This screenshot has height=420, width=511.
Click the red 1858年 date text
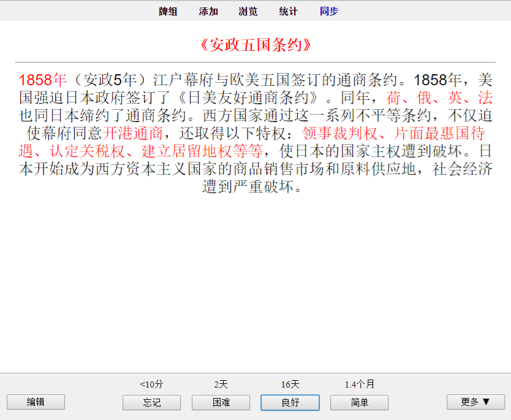43,80
